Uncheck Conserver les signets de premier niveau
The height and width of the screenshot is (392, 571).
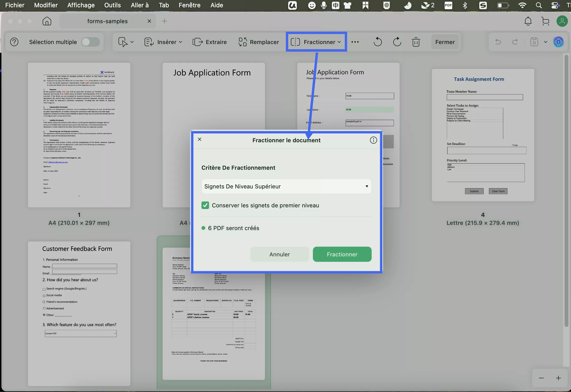(x=205, y=205)
